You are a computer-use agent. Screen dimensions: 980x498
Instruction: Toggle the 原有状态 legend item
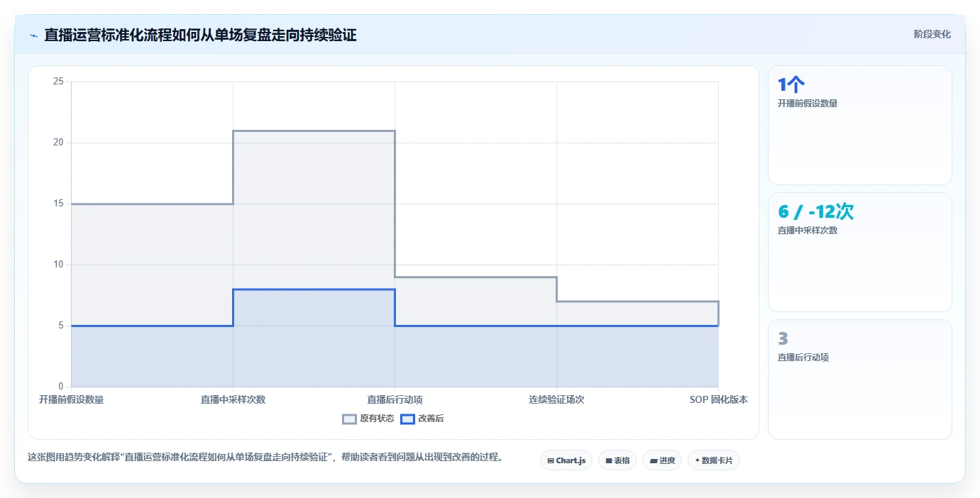click(368, 419)
